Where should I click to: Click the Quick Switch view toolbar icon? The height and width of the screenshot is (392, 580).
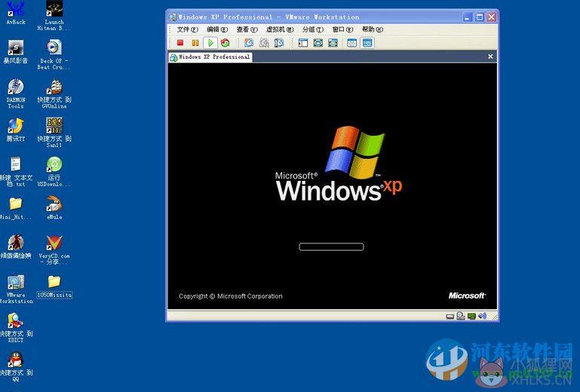click(318, 43)
